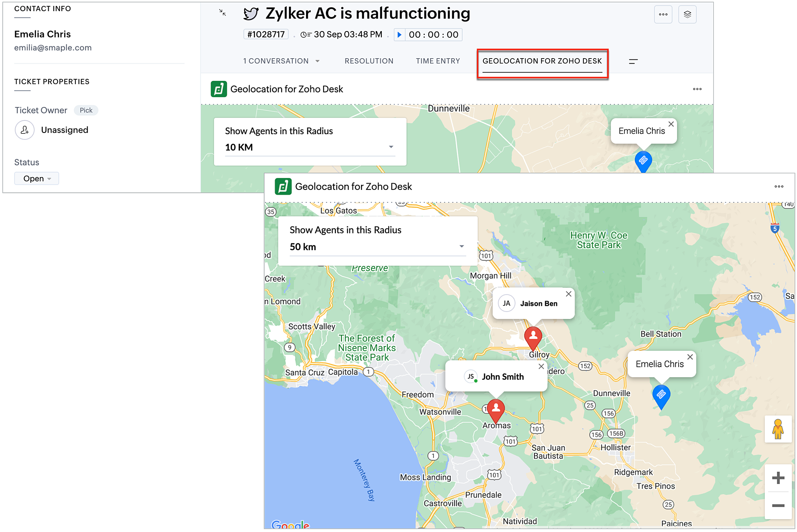The width and height of the screenshot is (797, 532).
Task: Click the Unassigned owner text
Action: click(x=65, y=130)
